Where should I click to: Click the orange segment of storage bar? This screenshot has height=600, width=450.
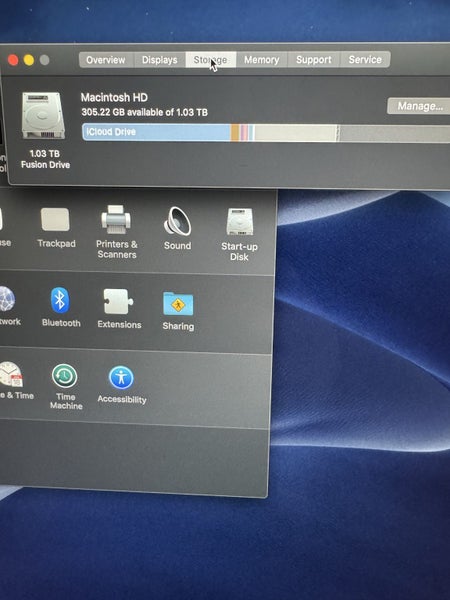235,133
